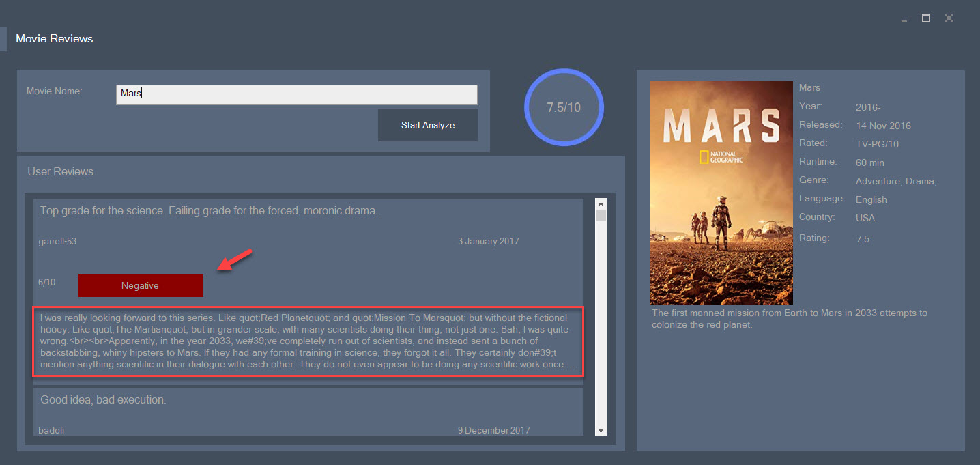Click the Movie Name input field
The height and width of the screenshot is (465, 980).
pyautogui.click(x=296, y=95)
